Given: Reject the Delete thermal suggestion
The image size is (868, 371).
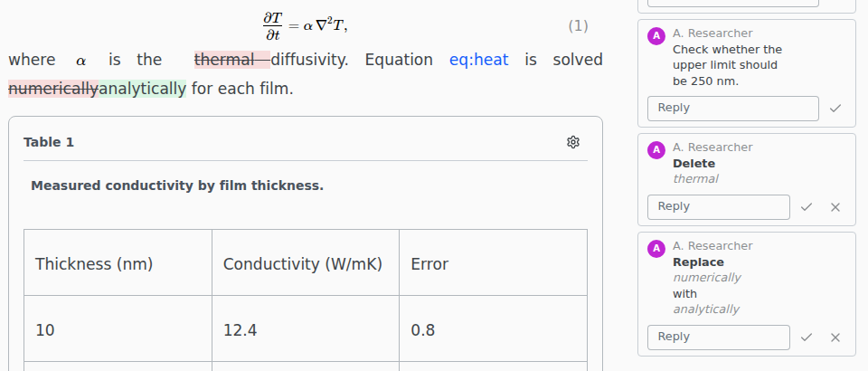Looking at the screenshot, I should coord(835,207).
